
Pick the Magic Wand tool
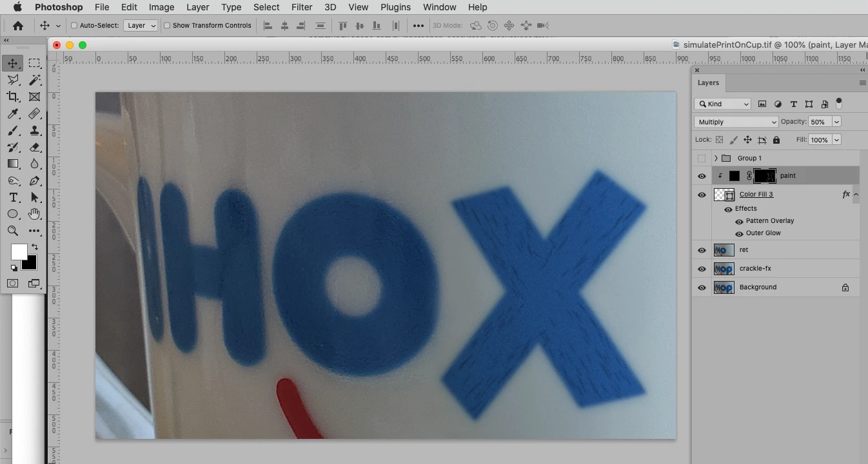pos(34,80)
